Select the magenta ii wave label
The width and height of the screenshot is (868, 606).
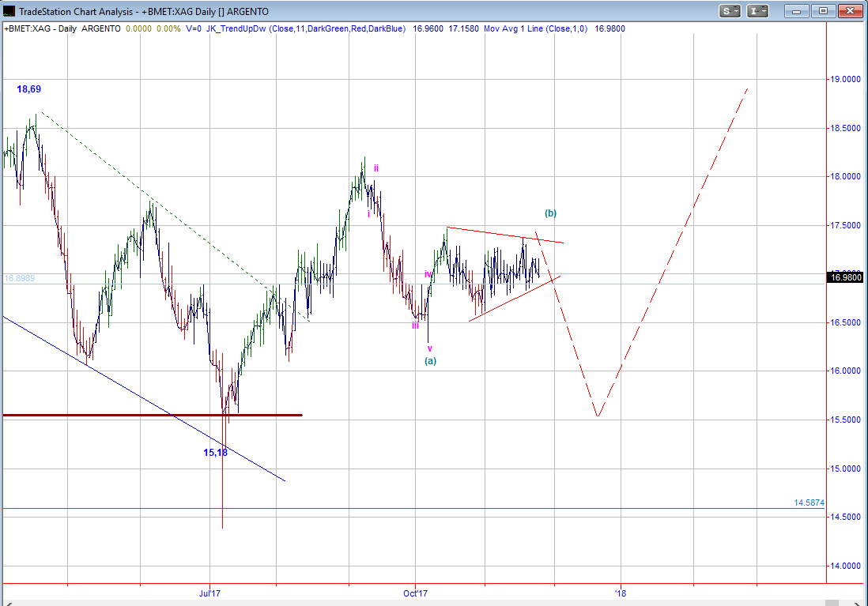click(x=376, y=168)
